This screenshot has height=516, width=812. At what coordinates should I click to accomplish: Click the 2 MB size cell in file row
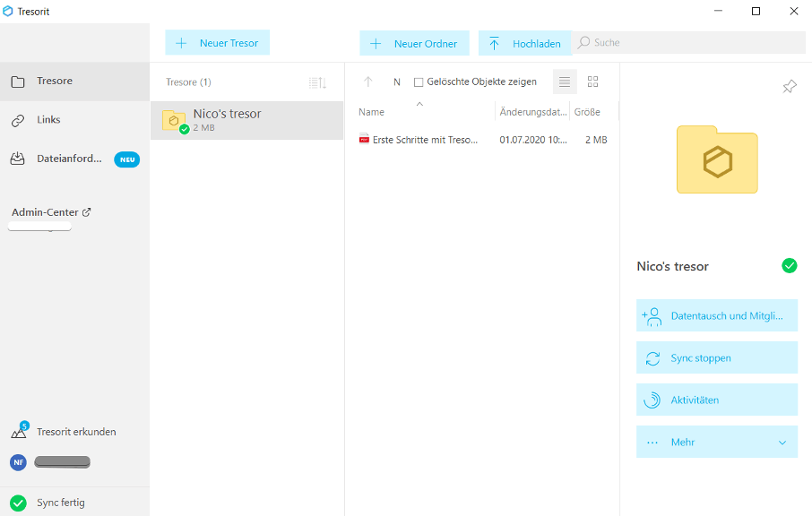596,140
